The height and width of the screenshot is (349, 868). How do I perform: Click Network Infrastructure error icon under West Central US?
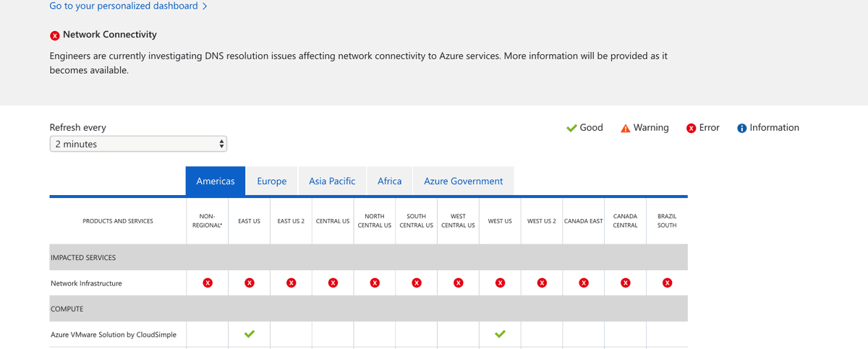click(459, 283)
